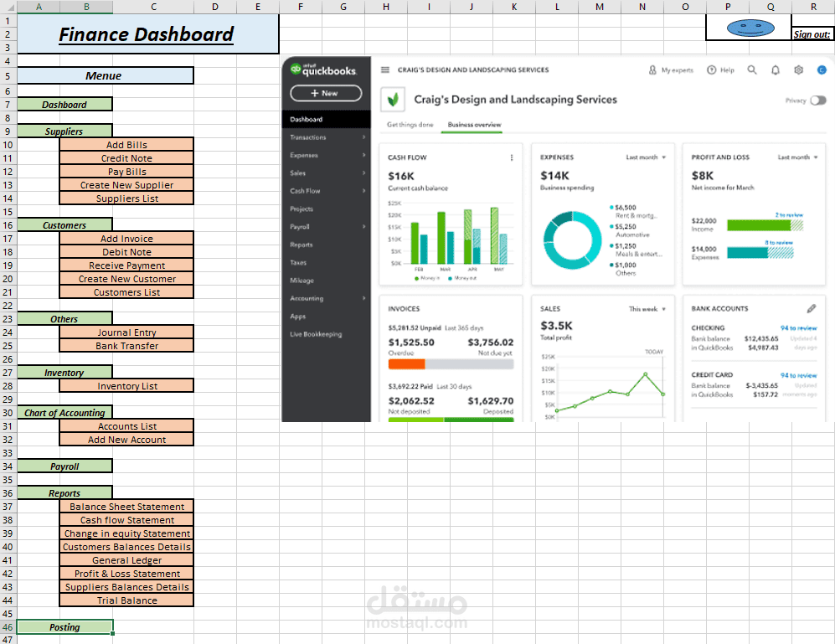Click the Journal Entry button
Viewport: 835px width, 644px height.
pos(126,332)
